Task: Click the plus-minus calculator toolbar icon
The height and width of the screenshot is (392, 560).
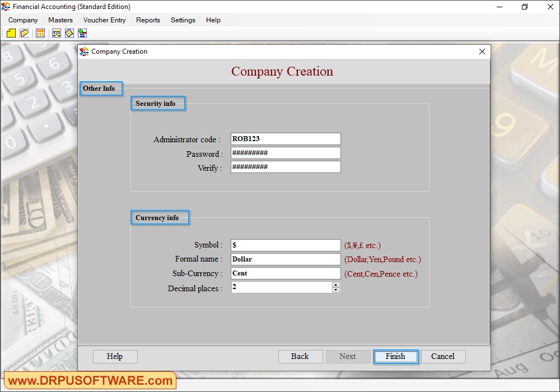Action: click(82, 34)
